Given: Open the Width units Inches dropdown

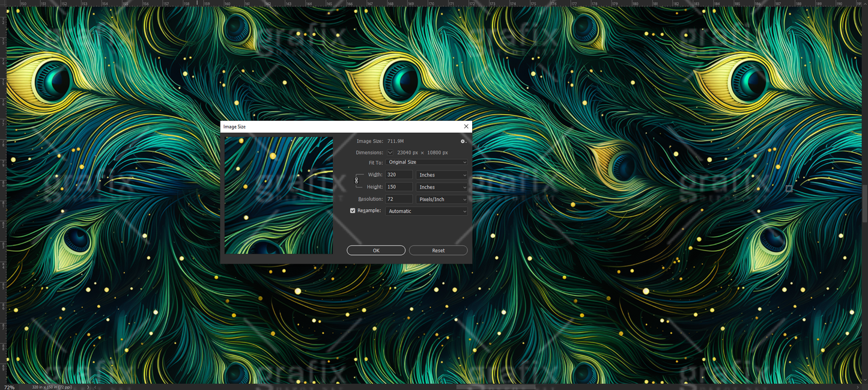Looking at the screenshot, I should pyautogui.click(x=442, y=175).
